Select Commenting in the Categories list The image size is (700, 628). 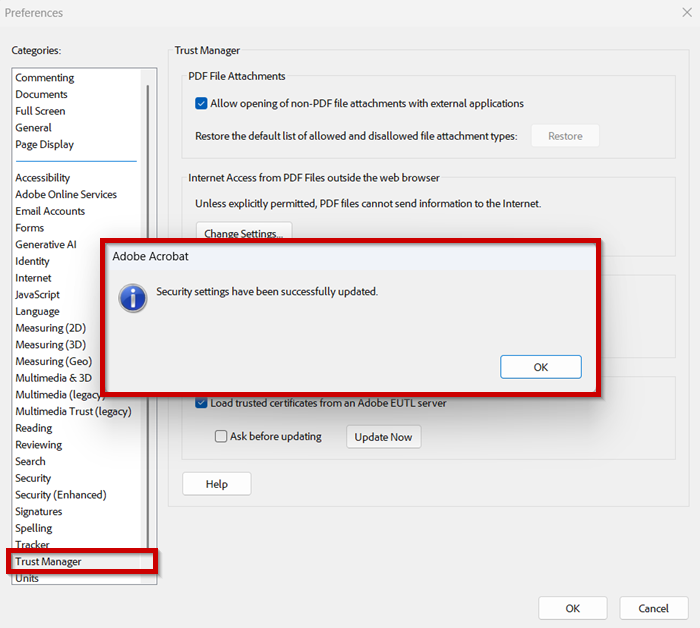point(45,78)
